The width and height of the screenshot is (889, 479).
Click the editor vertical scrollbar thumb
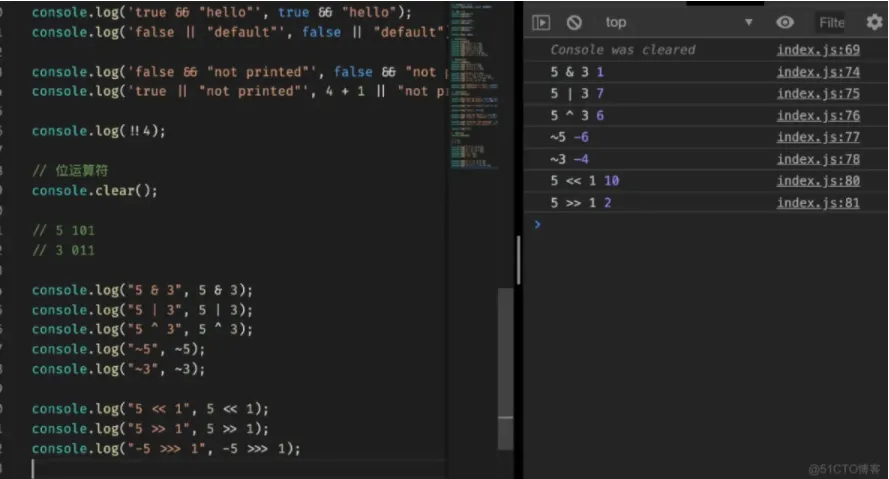pyautogui.click(x=505, y=368)
